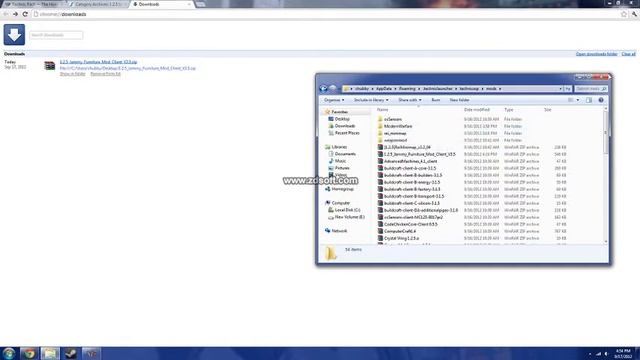Select Local Disk (C:) in sidebar
This screenshot has width=640, height=360.
pos(347,210)
